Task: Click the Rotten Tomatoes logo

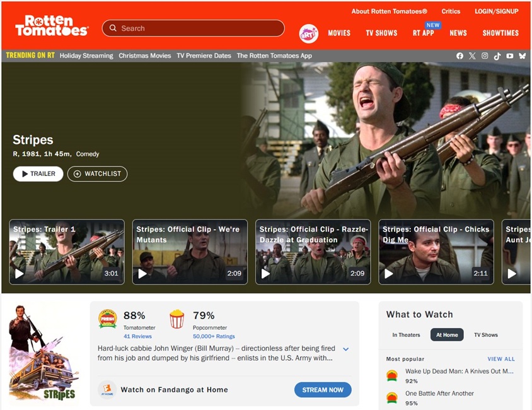Action: (x=52, y=26)
